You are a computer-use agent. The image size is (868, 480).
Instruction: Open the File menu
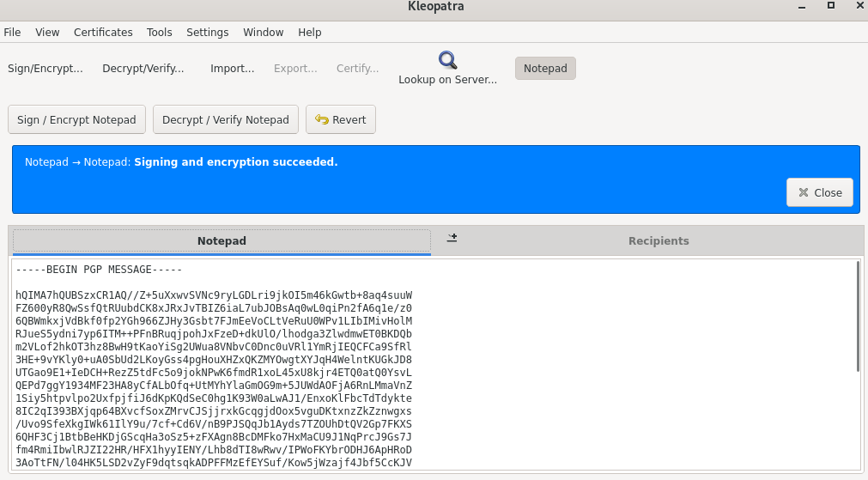tap(12, 32)
